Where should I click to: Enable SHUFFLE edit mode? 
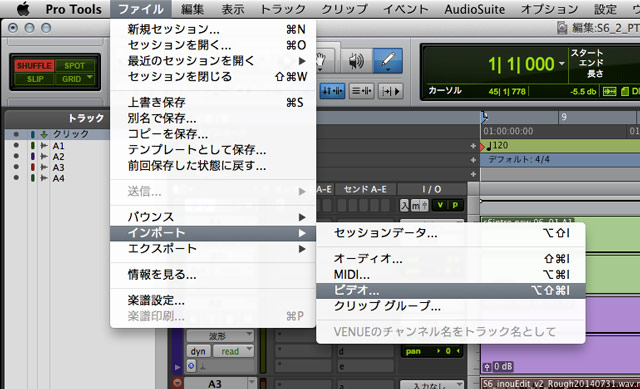pos(34,66)
